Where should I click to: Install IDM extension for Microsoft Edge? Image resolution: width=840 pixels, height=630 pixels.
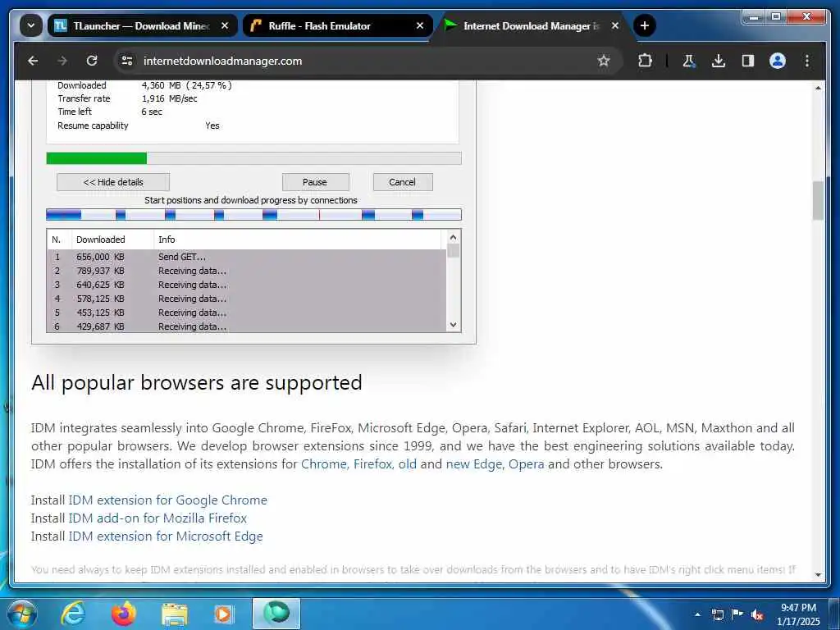pyautogui.click(x=166, y=536)
